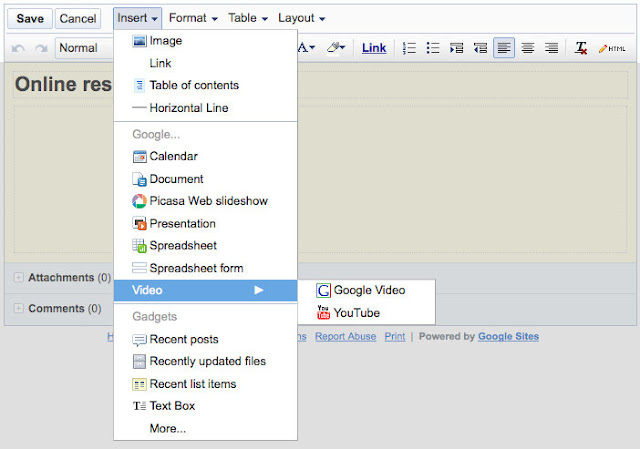Click the bulleted list icon
Image resolution: width=640 pixels, height=449 pixels.
click(x=433, y=47)
